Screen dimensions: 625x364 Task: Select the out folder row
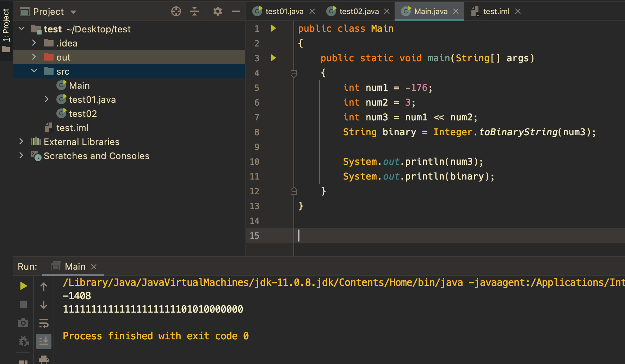pos(129,57)
